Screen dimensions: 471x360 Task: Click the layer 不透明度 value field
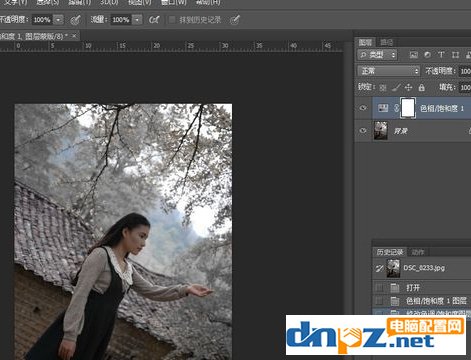[x=465, y=71]
